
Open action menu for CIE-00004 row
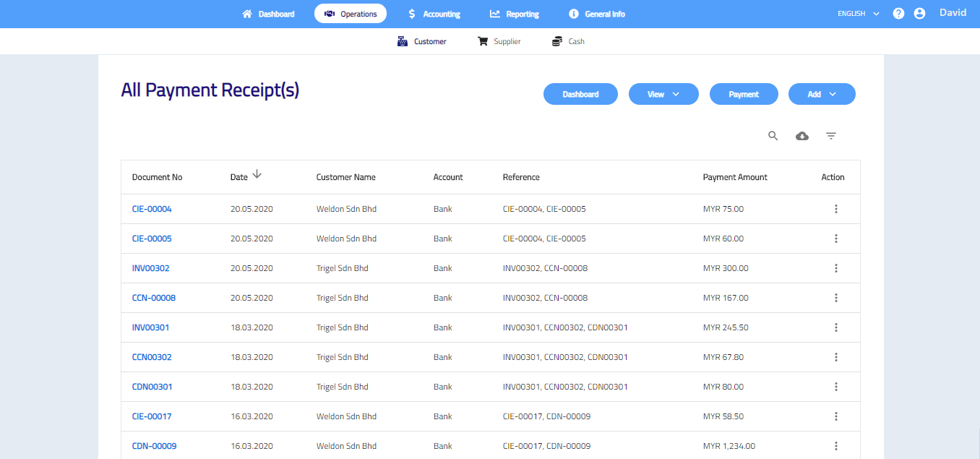835,209
